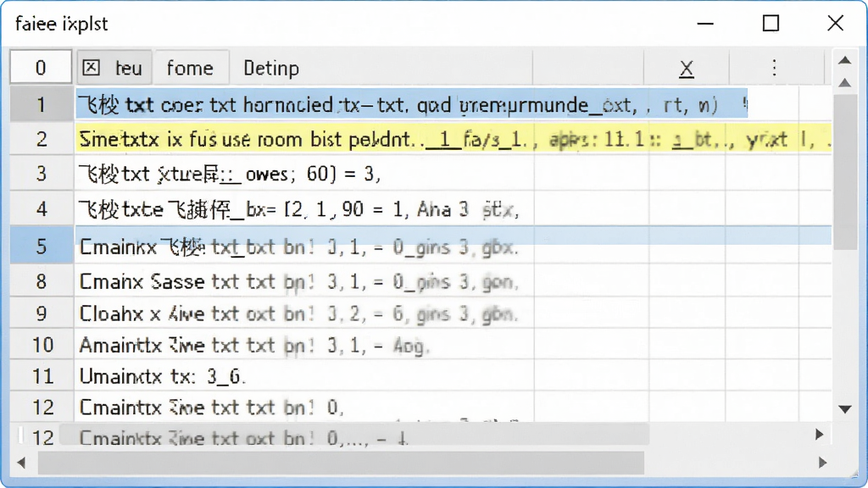Click the underlined X icon in the header
The image size is (868, 488).
[687, 69]
